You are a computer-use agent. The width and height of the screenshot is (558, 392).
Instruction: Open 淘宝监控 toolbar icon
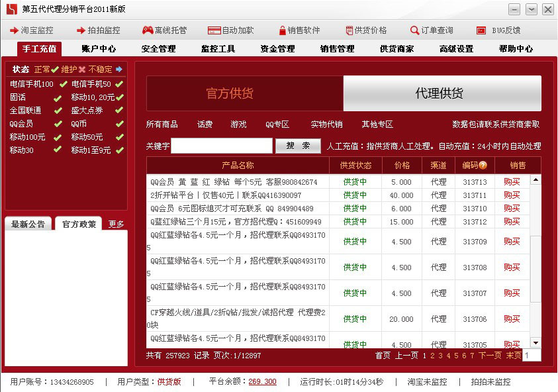pyautogui.click(x=14, y=30)
